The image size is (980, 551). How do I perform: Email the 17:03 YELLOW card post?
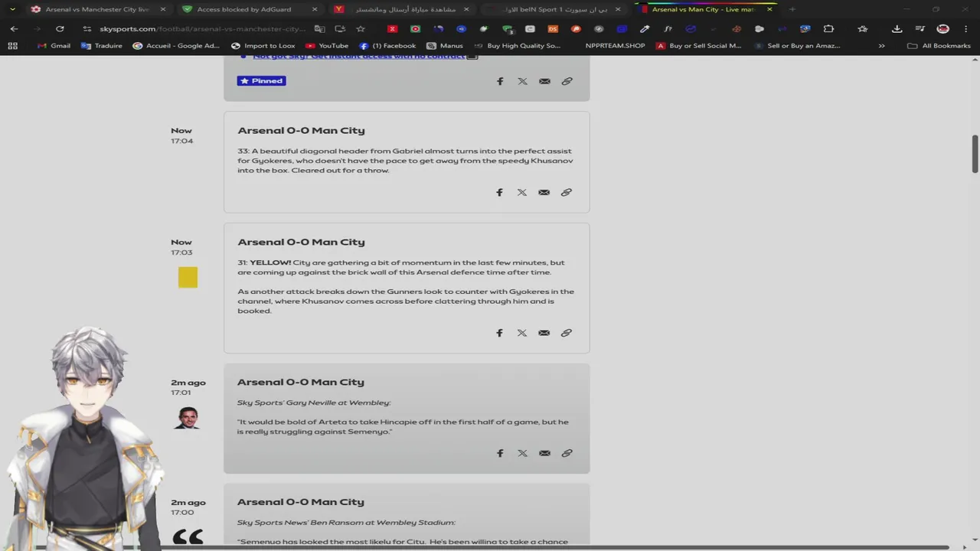pos(544,333)
